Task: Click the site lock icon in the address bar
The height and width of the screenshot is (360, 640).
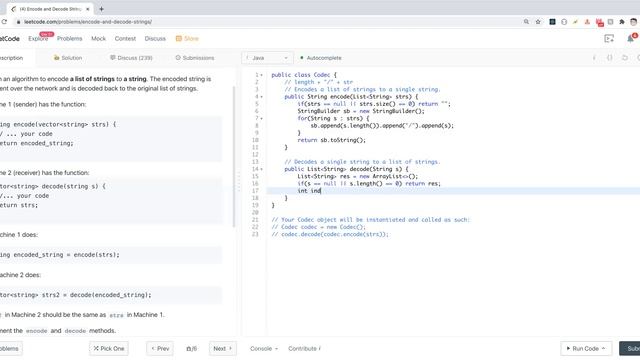Action: coord(18,22)
